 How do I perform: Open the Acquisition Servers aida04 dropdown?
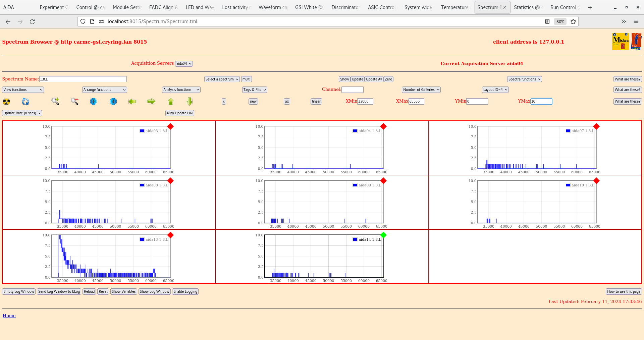point(184,64)
